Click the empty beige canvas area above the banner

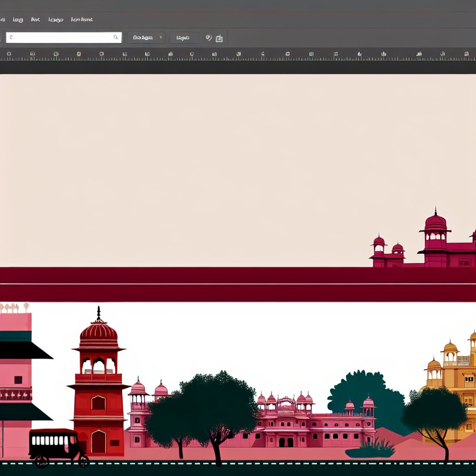pos(186,163)
